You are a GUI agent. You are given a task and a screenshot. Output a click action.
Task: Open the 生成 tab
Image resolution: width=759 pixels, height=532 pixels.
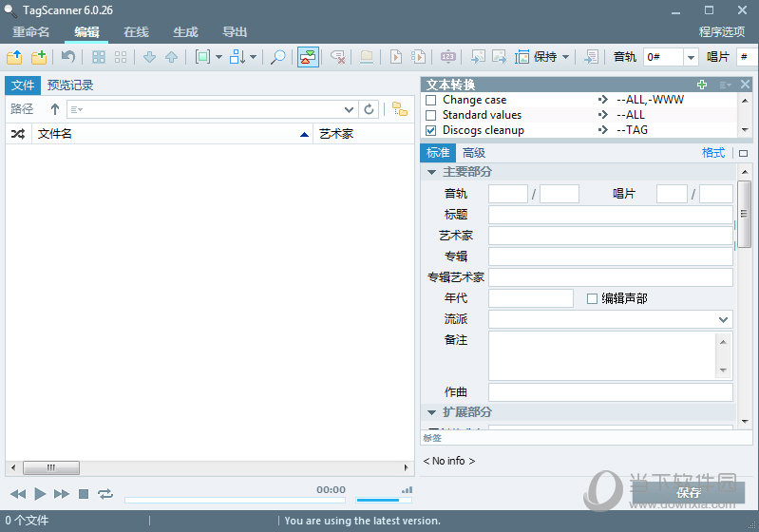[x=185, y=32]
